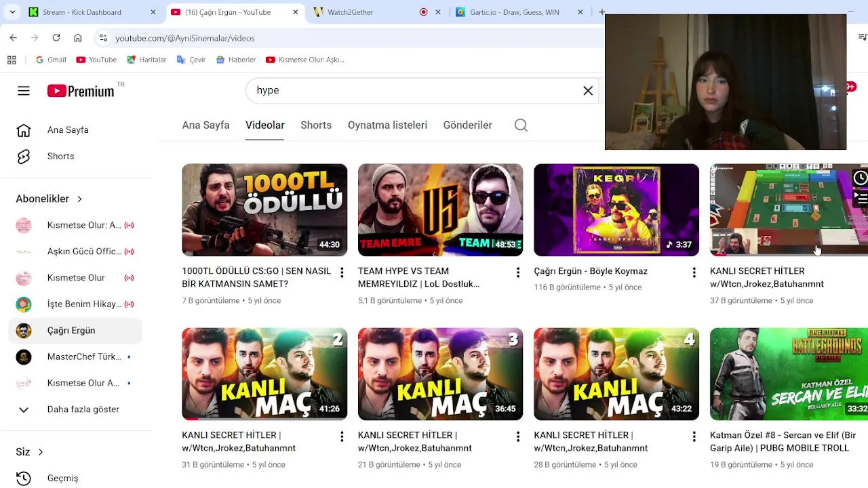Close the Kick Dashboard browser tab
Viewport: 868px width, 488px height.
pyautogui.click(x=153, y=12)
